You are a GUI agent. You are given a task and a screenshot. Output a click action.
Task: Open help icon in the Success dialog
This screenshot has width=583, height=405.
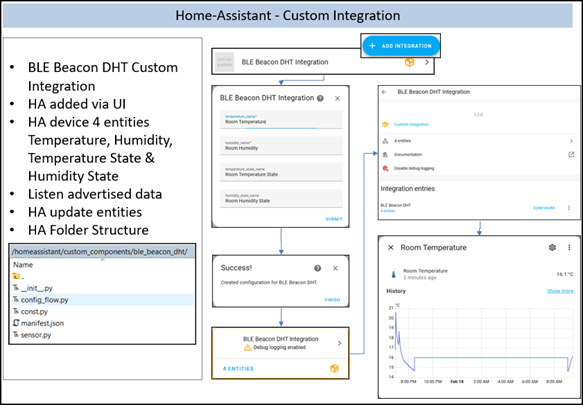318,268
